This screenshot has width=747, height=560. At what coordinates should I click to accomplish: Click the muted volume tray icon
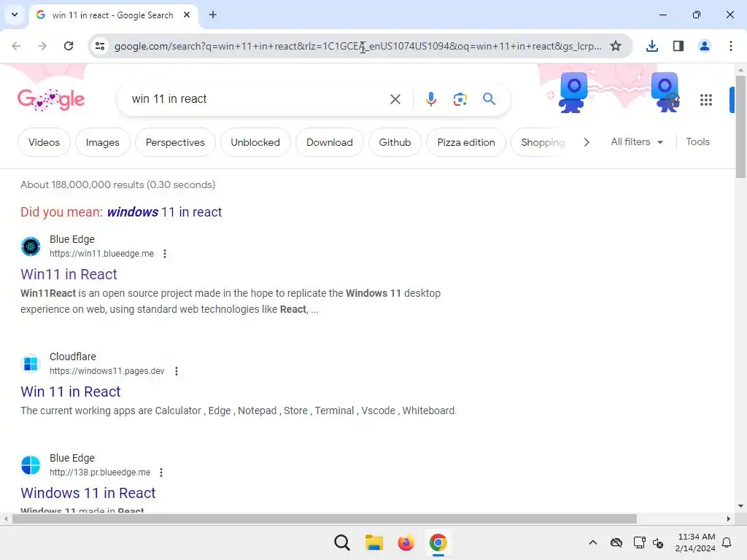[658, 542]
